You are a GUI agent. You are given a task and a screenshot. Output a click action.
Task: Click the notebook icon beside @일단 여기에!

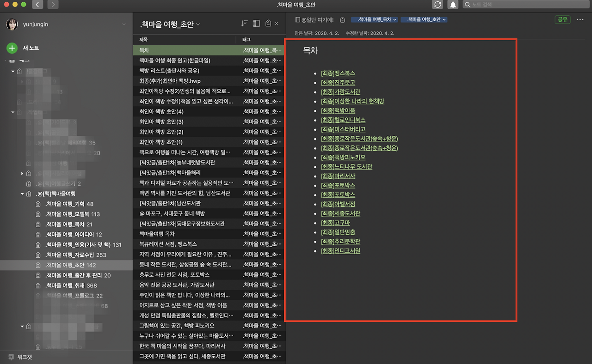pyautogui.click(x=297, y=20)
